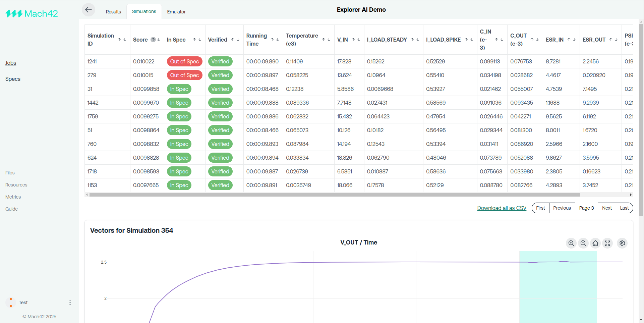Image resolution: width=644 pixels, height=323 pixels.
Task: Switch to the Results tab
Action: (x=113, y=12)
